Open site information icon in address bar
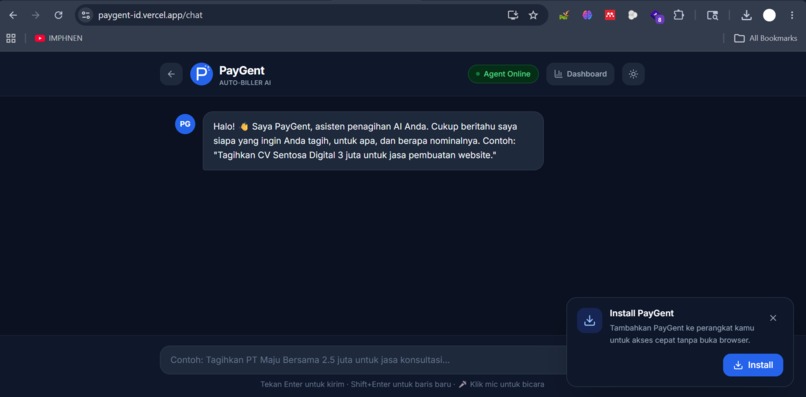The image size is (806, 397). (86, 15)
